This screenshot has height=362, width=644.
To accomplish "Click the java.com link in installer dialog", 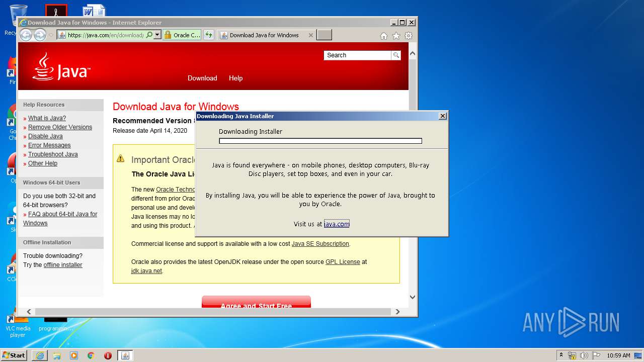I will click(337, 224).
